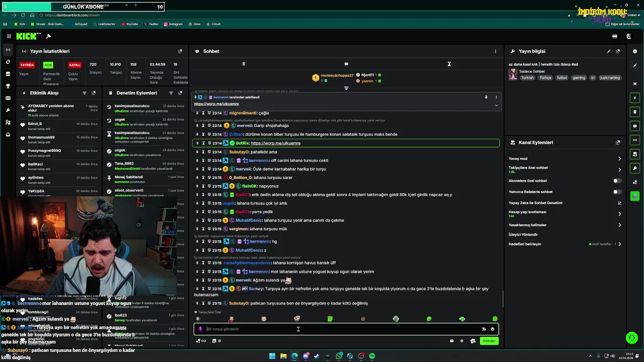644x362 pixels.
Task: Expand Hesap yaşı kısıtlaması settings
Action: pos(619,214)
